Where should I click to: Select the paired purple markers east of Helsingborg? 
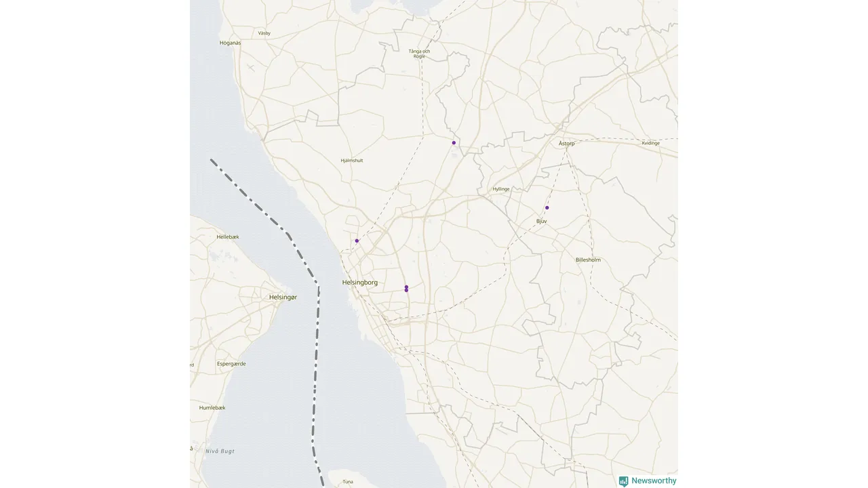pyautogui.click(x=406, y=289)
